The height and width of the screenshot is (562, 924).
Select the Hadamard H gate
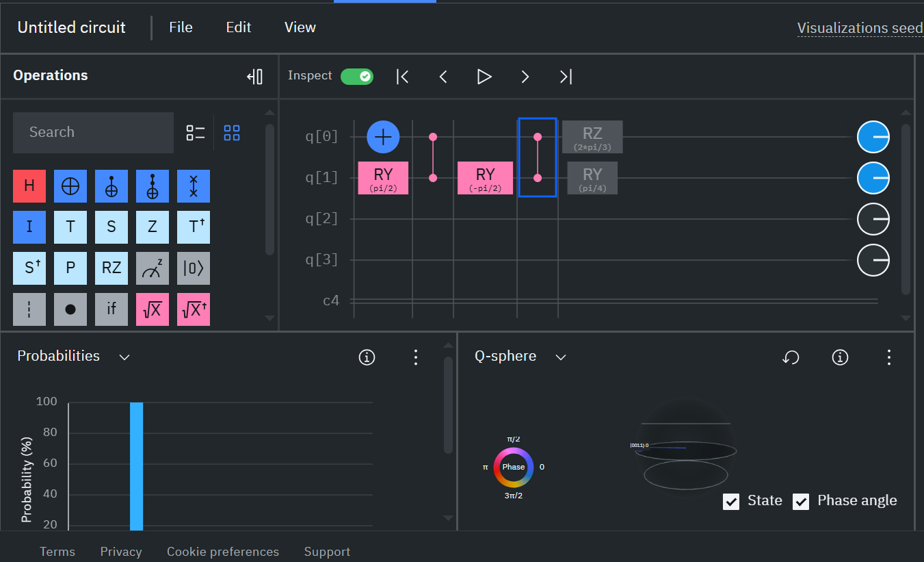[29, 186]
